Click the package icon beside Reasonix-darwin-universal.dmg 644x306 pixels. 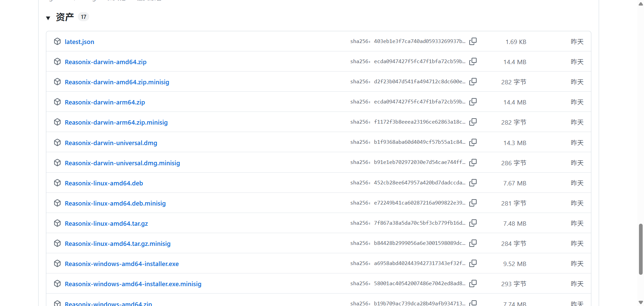click(x=57, y=142)
